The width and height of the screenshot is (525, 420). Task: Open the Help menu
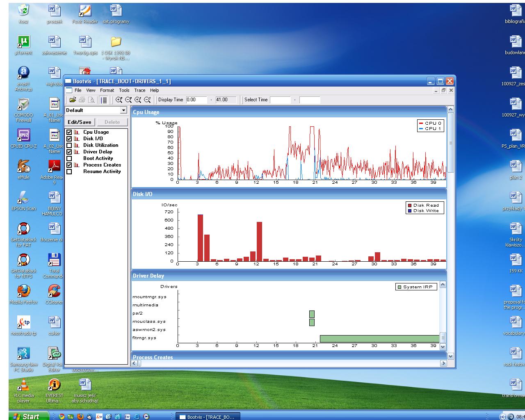[x=155, y=90]
